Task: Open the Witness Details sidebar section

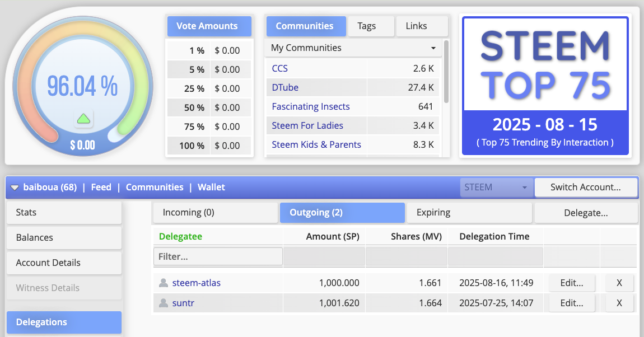Action: (x=64, y=288)
